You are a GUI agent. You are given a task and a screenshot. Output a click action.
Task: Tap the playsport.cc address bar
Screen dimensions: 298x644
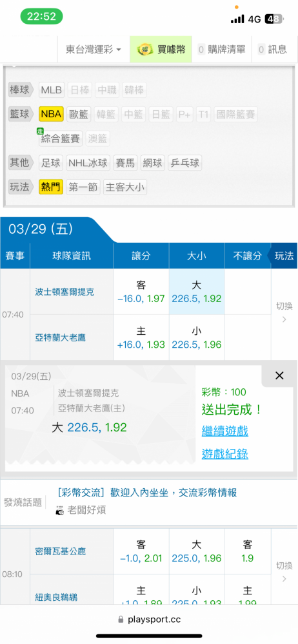(x=149, y=620)
